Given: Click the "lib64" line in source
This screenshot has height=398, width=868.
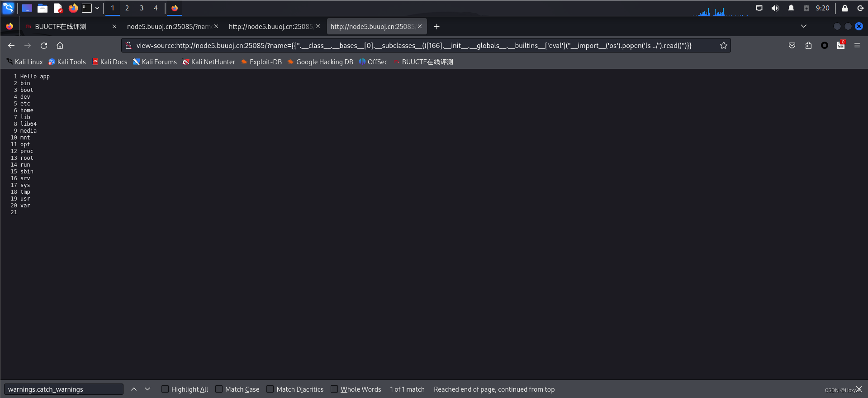Looking at the screenshot, I should pyautogui.click(x=28, y=124).
